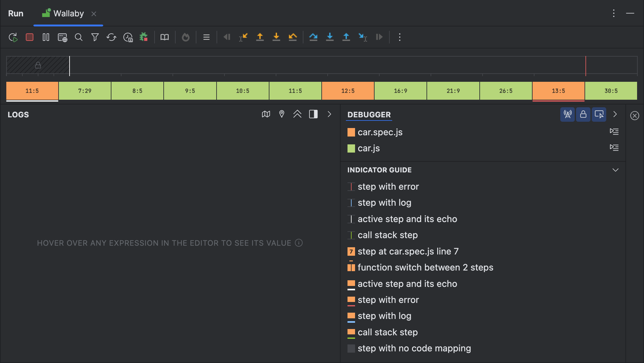This screenshot has height=363, width=644.
Task: Click the map icon in Logs header
Action: 266,114
